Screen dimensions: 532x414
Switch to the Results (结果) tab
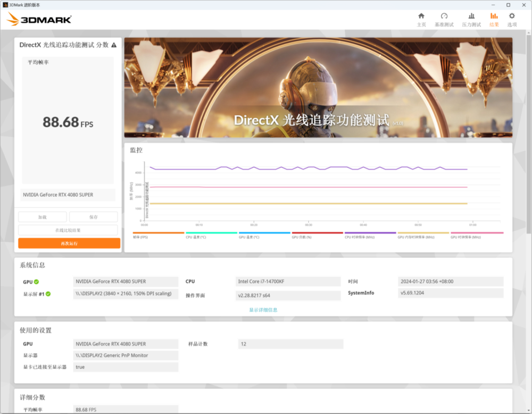click(494, 20)
